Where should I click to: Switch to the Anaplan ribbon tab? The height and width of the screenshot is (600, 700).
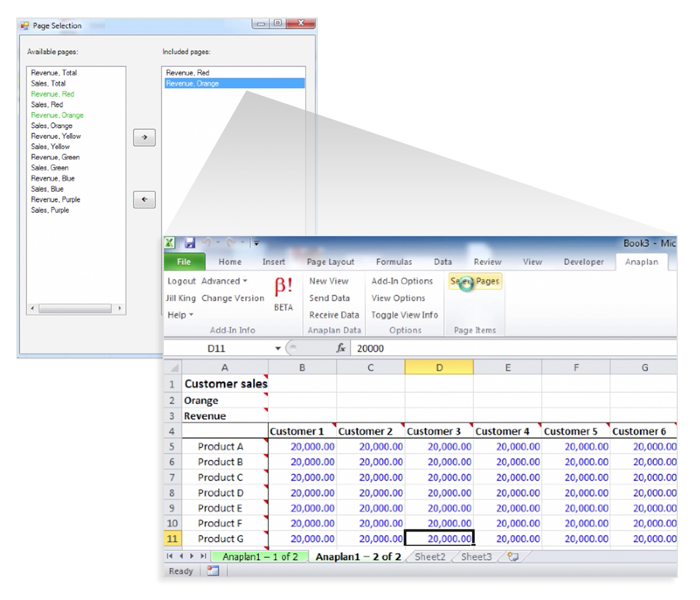[642, 262]
